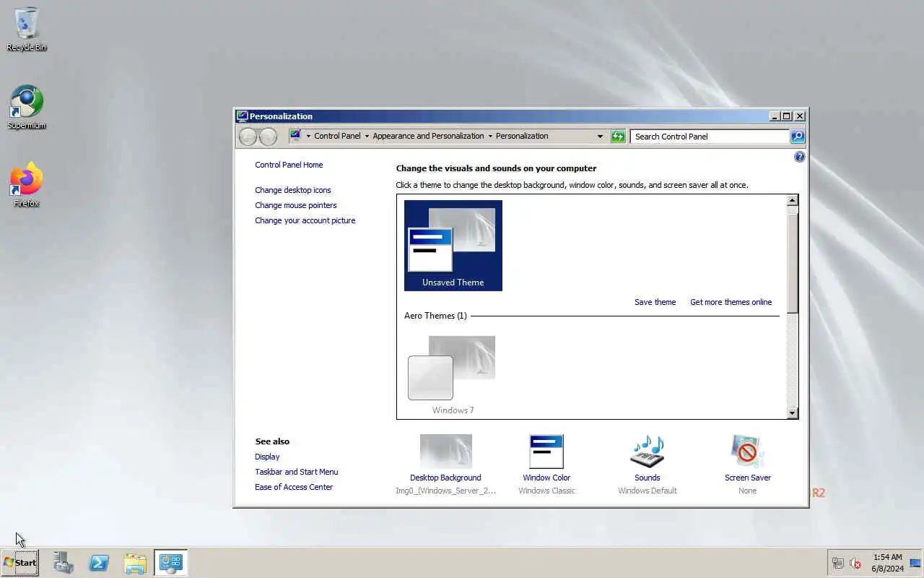This screenshot has height=578, width=924.
Task: Expand dropdown after Control Panel breadcrumb
Action: tap(367, 136)
